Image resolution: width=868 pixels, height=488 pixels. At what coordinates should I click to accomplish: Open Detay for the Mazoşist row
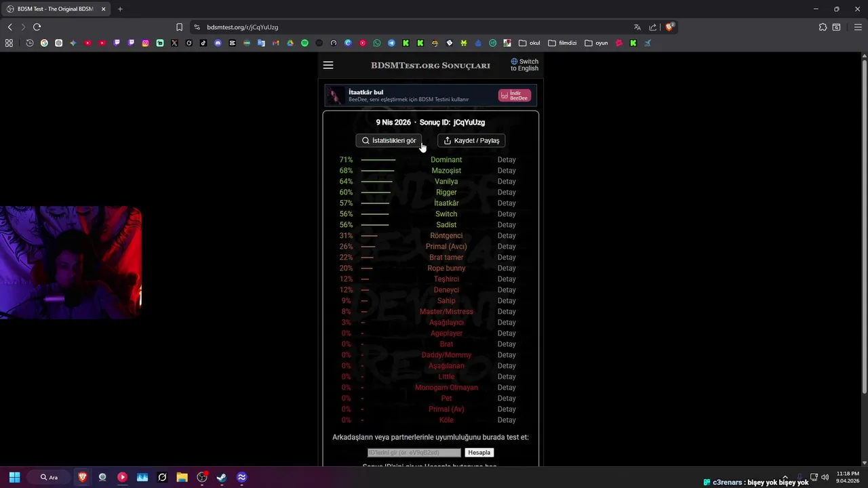(x=507, y=171)
